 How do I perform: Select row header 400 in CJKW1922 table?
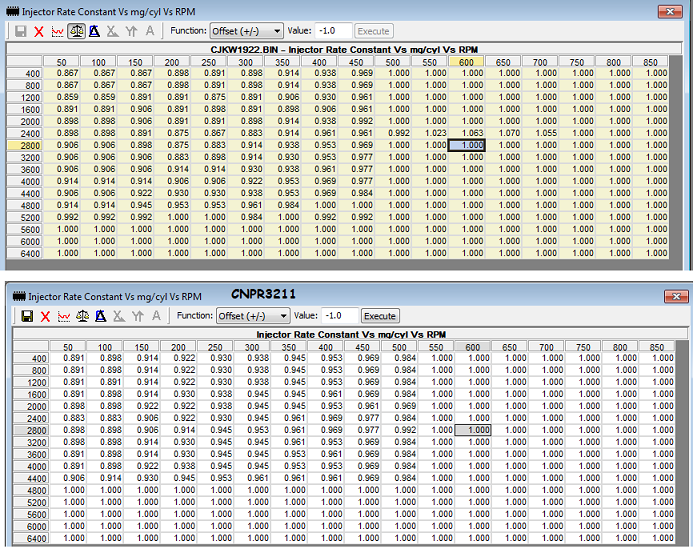[x=24, y=73]
